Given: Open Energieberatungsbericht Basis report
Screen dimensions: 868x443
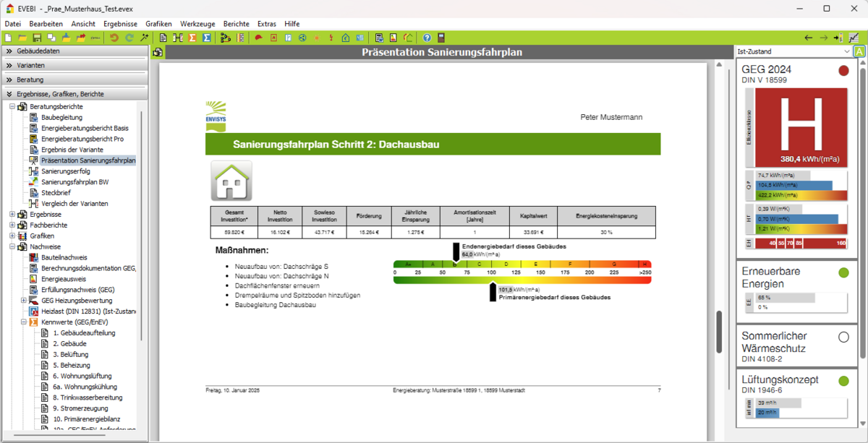Looking at the screenshot, I should 85,128.
